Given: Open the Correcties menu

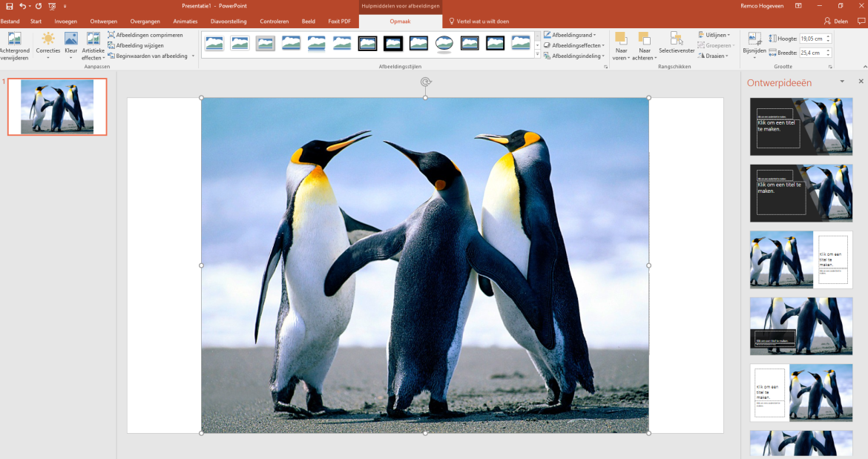Looking at the screenshot, I should (x=48, y=46).
